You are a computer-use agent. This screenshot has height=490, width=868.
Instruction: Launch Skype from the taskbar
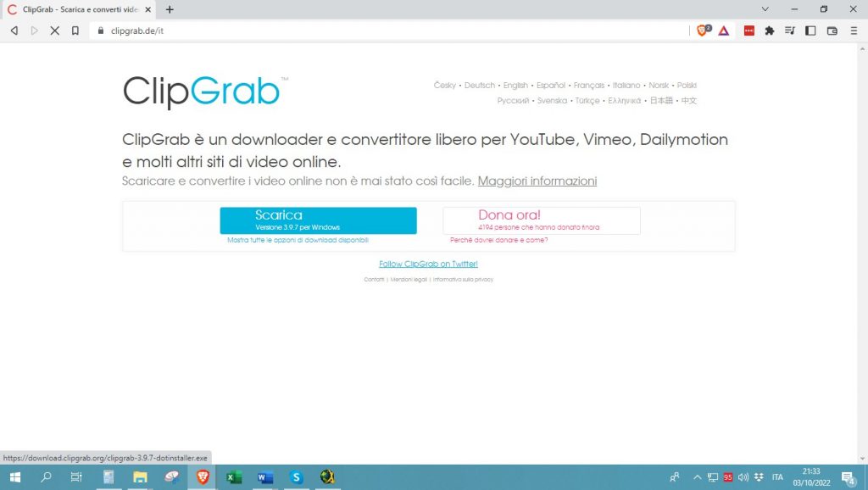coord(296,477)
